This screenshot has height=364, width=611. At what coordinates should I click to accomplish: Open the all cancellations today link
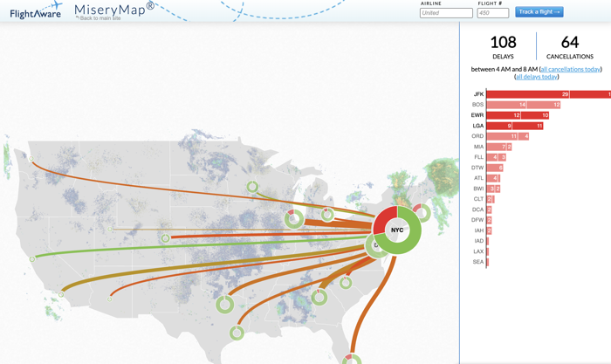point(570,69)
